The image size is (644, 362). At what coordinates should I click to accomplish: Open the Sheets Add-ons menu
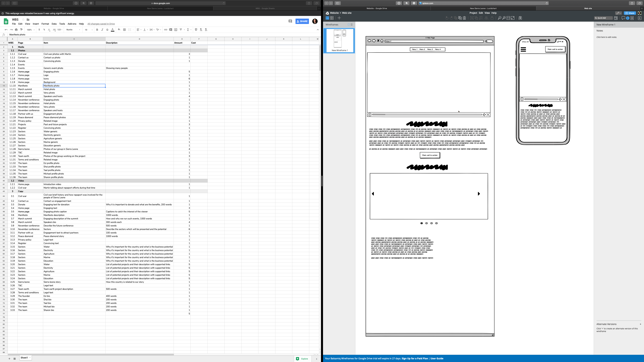72,24
